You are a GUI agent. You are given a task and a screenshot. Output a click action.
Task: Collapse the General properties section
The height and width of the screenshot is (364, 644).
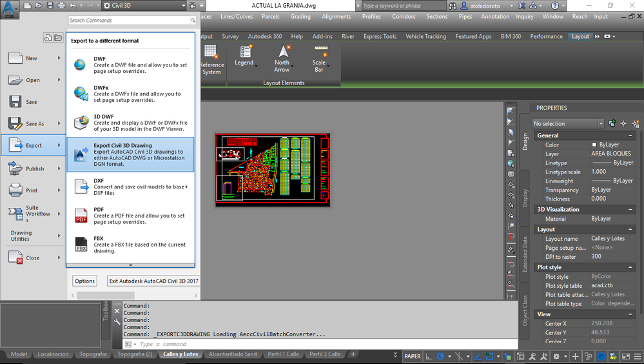[630, 136]
